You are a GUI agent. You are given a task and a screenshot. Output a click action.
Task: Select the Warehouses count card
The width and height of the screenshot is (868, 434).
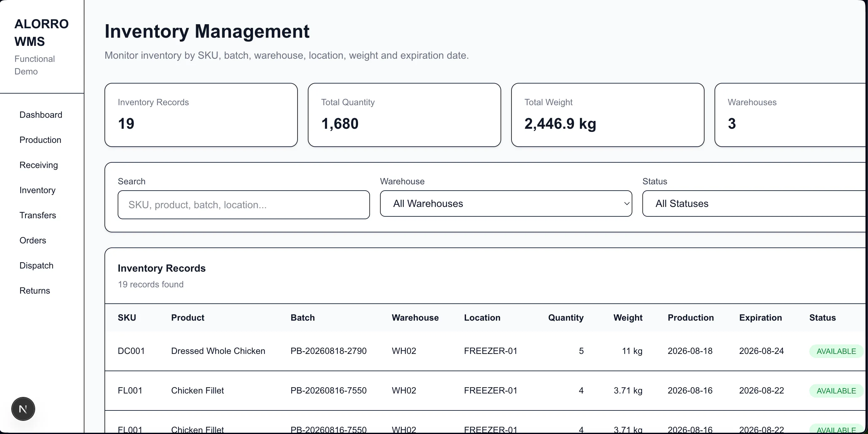coord(790,115)
